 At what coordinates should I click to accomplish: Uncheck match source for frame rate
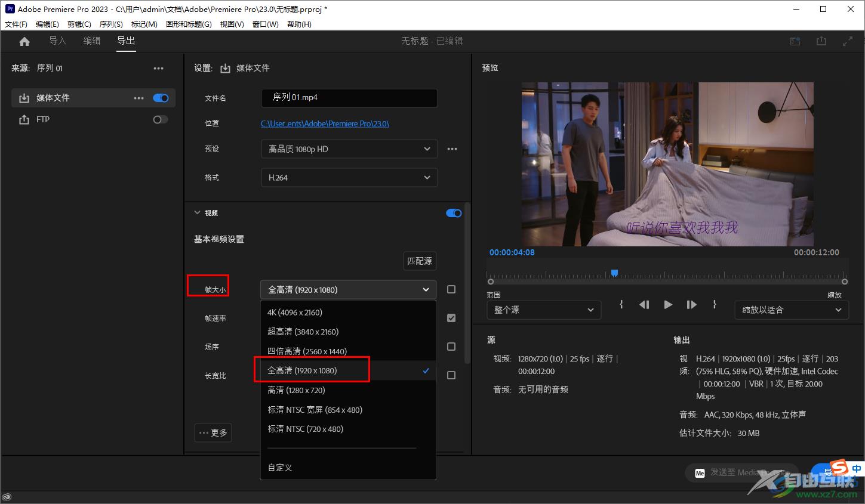pos(451,318)
